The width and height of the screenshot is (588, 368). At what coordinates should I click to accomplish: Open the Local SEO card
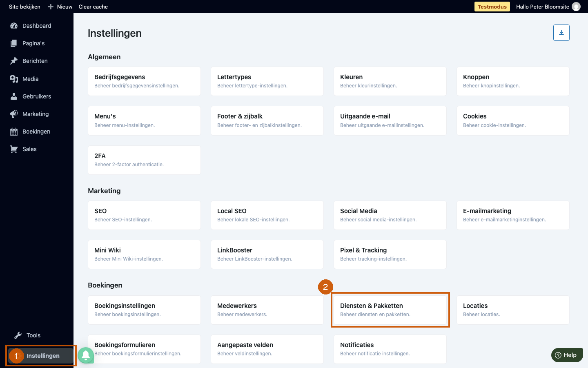[x=267, y=215]
